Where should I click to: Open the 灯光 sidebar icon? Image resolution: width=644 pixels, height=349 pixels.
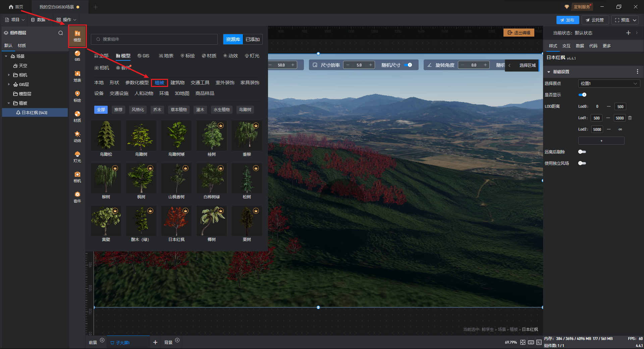pos(77,157)
